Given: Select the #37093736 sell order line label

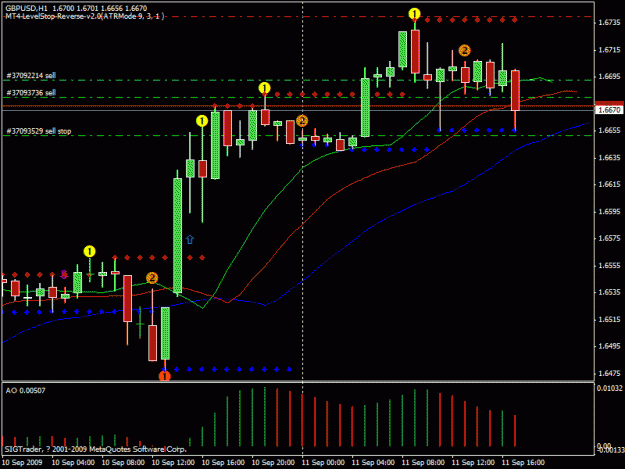Looking at the screenshot, I should pos(31,93).
